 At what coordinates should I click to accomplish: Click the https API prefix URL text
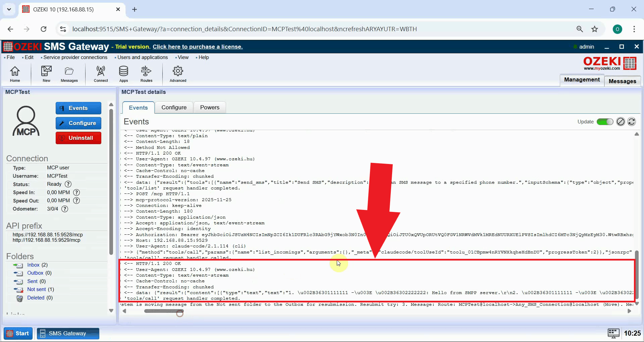point(48,235)
